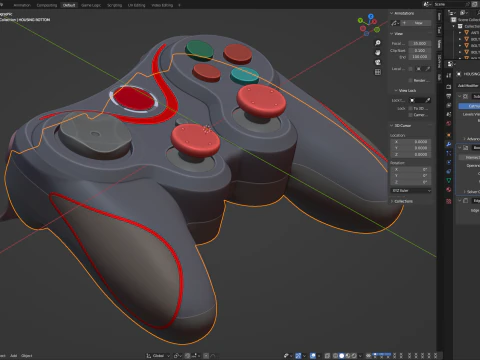480x360 pixels.
Task: Open the Object properties tab (orange square)
Action: (x=449, y=135)
